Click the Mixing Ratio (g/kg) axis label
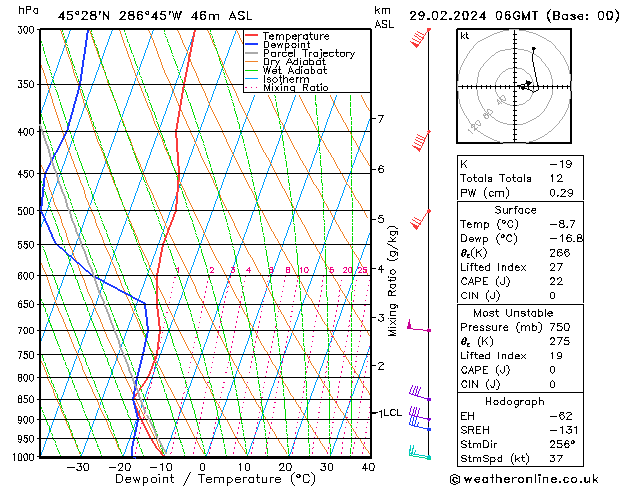Image resolution: width=629 pixels, height=486 pixels. [392, 281]
